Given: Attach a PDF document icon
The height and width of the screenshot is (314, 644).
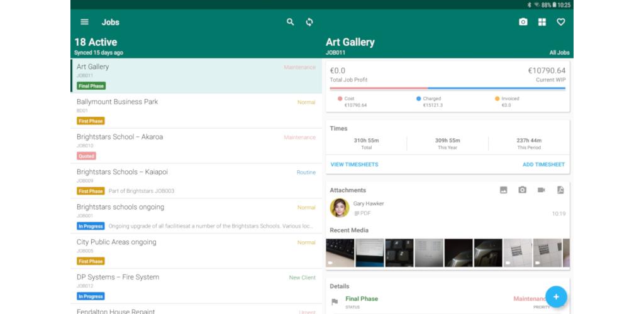Looking at the screenshot, I should (560, 190).
